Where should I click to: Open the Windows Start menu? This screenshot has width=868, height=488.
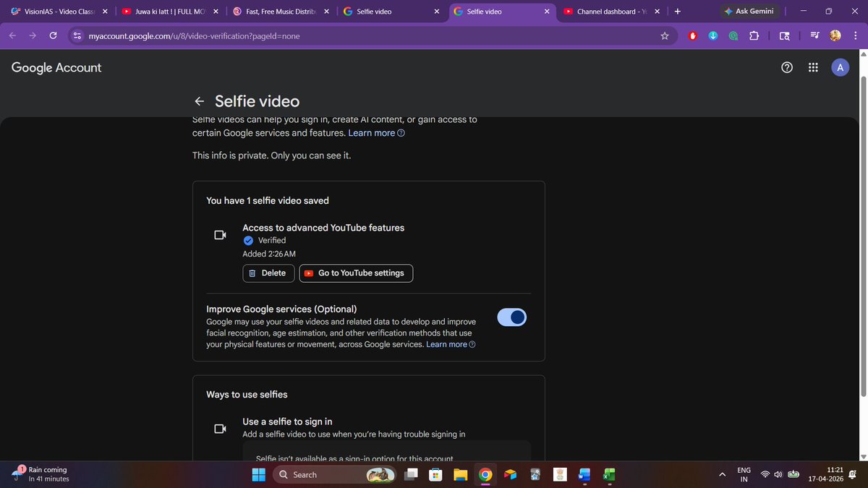(258, 474)
